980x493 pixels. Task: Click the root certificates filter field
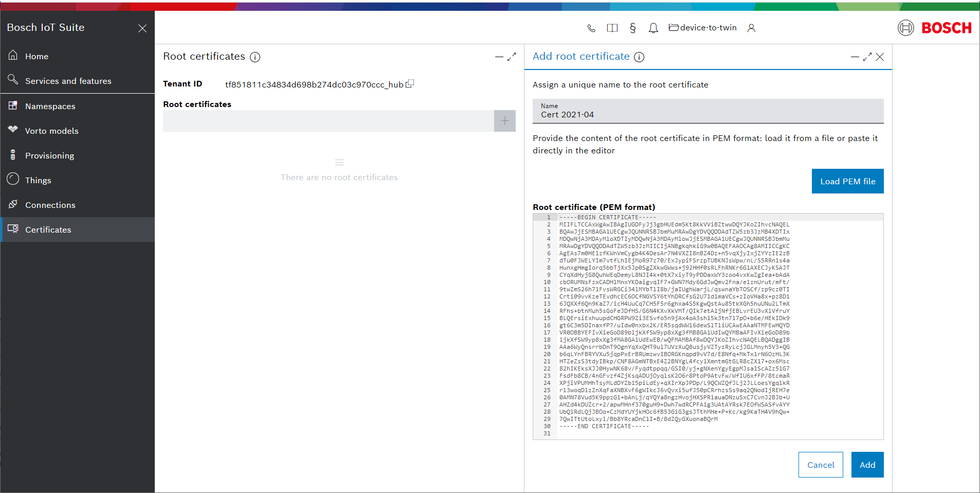329,121
